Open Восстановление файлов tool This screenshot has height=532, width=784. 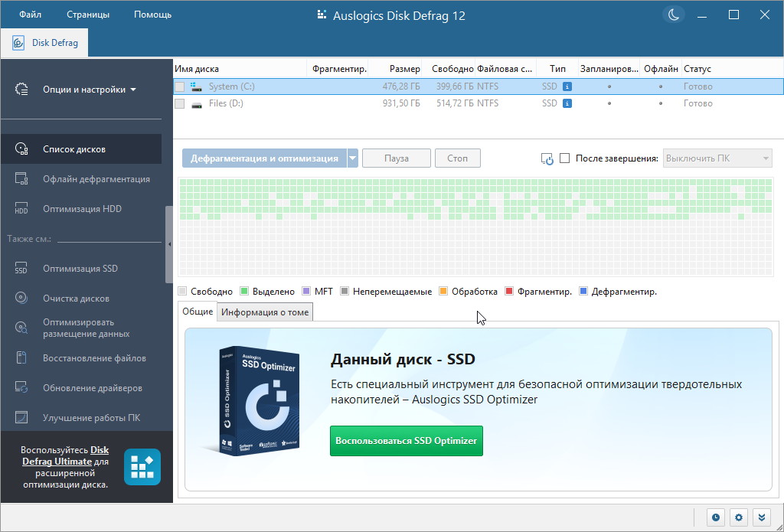pyautogui.click(x=81, y=358)
